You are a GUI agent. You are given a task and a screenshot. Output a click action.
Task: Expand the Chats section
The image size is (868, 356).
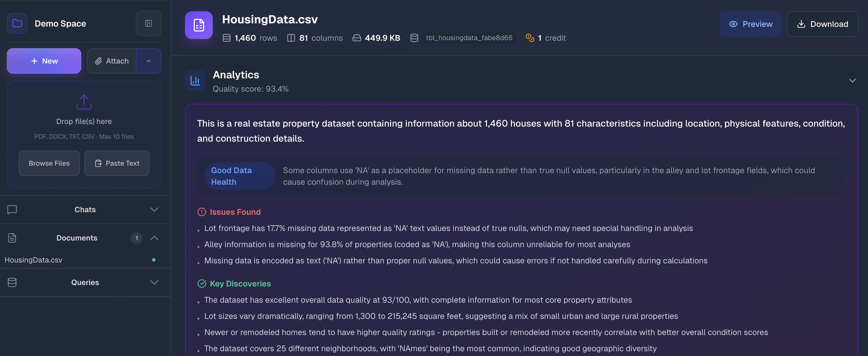pyautogui.click(x=154, y=209)
